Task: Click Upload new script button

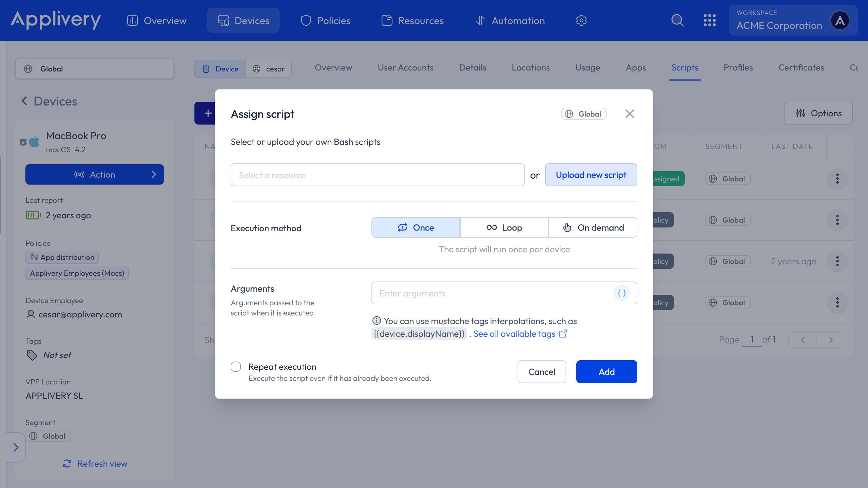Action: tap(591, 175)
